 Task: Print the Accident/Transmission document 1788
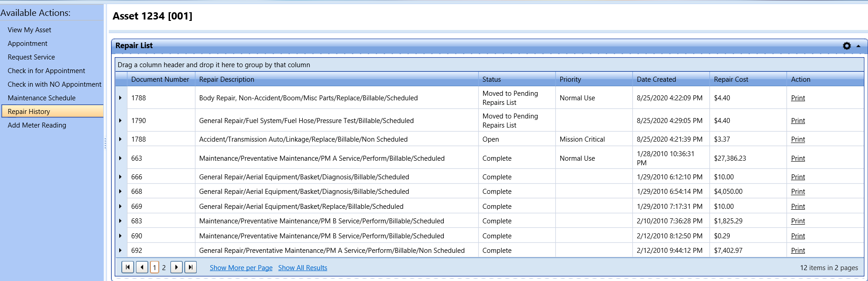pyautogui.click(x=798, y=139)
